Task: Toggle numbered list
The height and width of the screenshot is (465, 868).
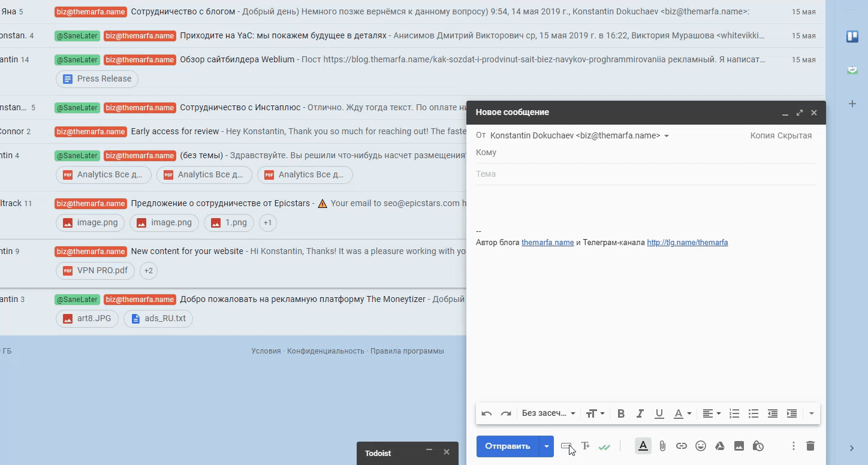Action: pyautogui.click(x=734, y=413)
